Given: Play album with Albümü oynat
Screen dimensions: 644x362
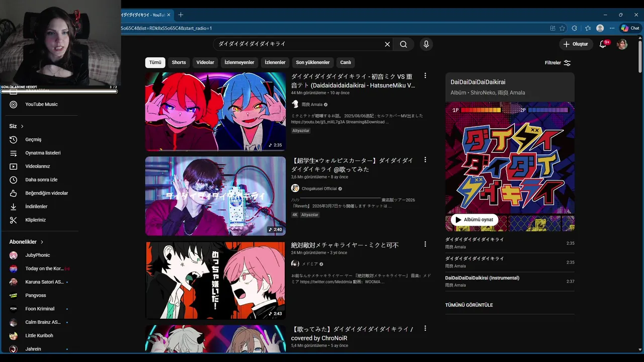Looking at the screenshot, I should (x=474, y=220).
